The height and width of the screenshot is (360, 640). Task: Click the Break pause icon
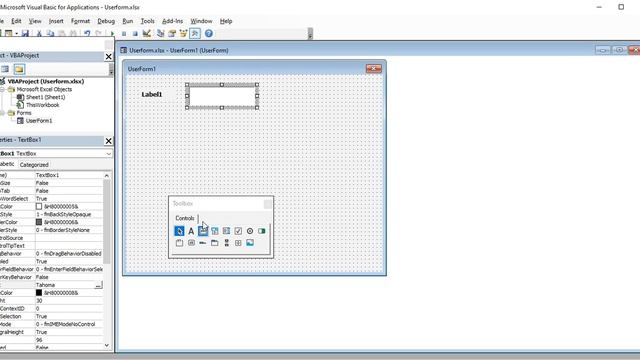[x=124, y=33]
